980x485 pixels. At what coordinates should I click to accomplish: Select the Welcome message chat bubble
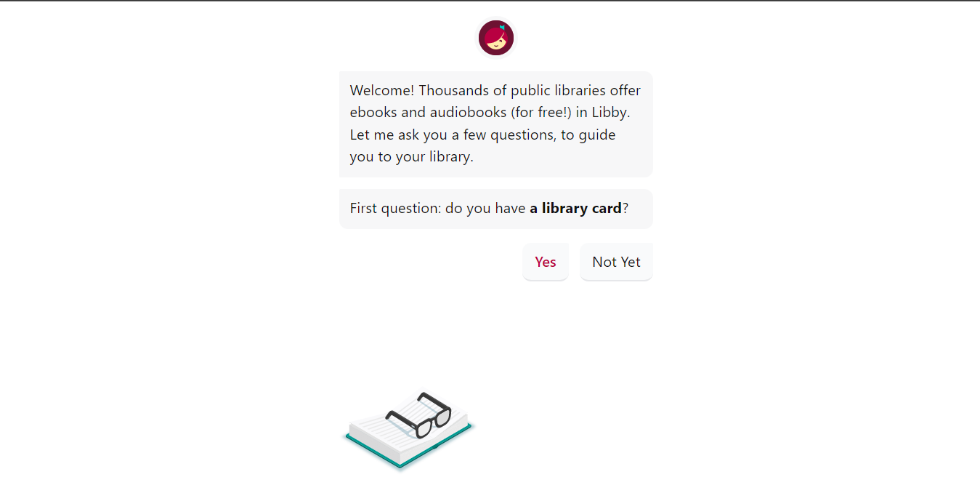(496, 124)
